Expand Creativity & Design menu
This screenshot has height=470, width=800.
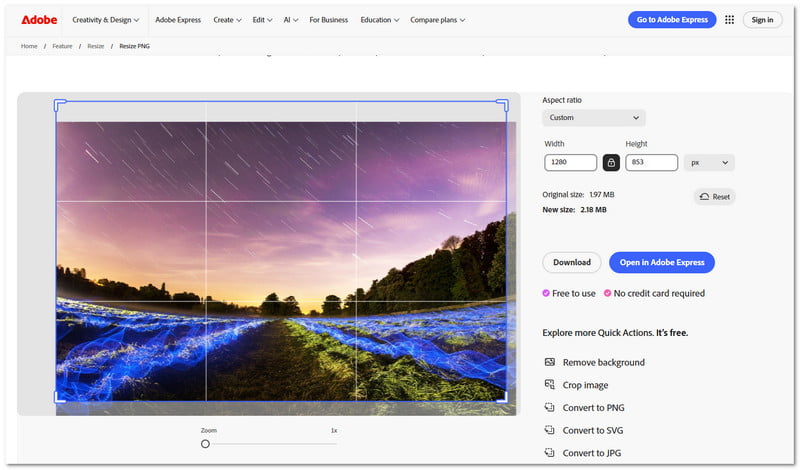pyautogui.click(x=106, y=20)
